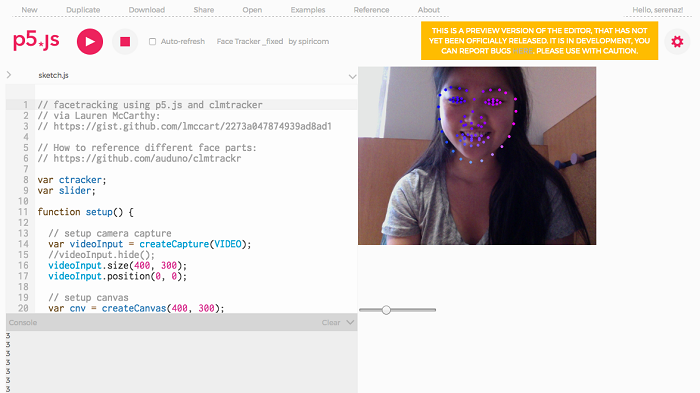Go to the Reference link
This screenshot has width=700, height=393.
(x=371, y=9)
